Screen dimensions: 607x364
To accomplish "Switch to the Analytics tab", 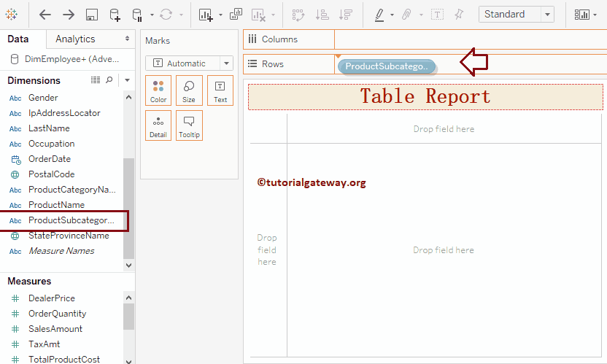I will [76, 39].
